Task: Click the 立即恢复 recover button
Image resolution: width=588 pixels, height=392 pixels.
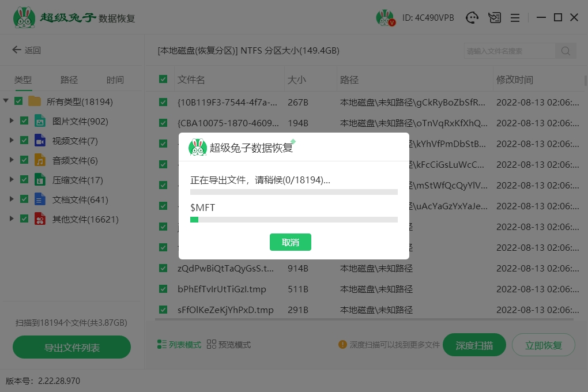Action: tap(543, 345)
